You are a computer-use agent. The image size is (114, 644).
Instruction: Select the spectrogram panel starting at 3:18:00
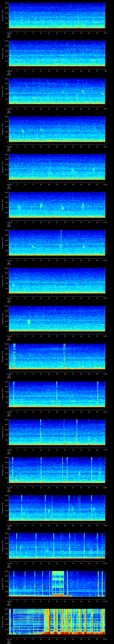[x=57, y=508]
